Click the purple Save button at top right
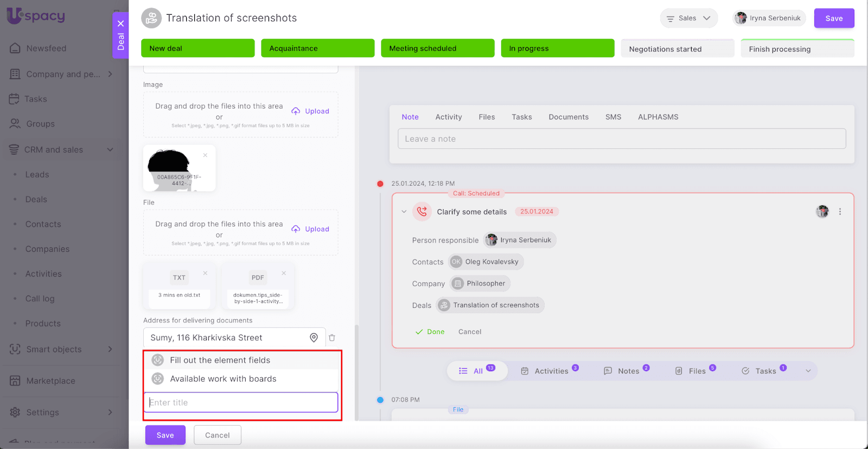 click(834, 18)
